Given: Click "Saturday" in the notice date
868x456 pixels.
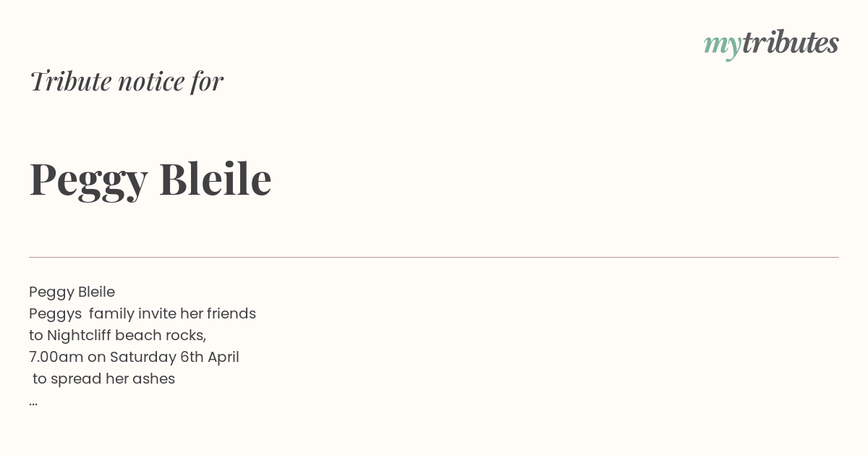Looking at the screenshot, I should (142, 358).
